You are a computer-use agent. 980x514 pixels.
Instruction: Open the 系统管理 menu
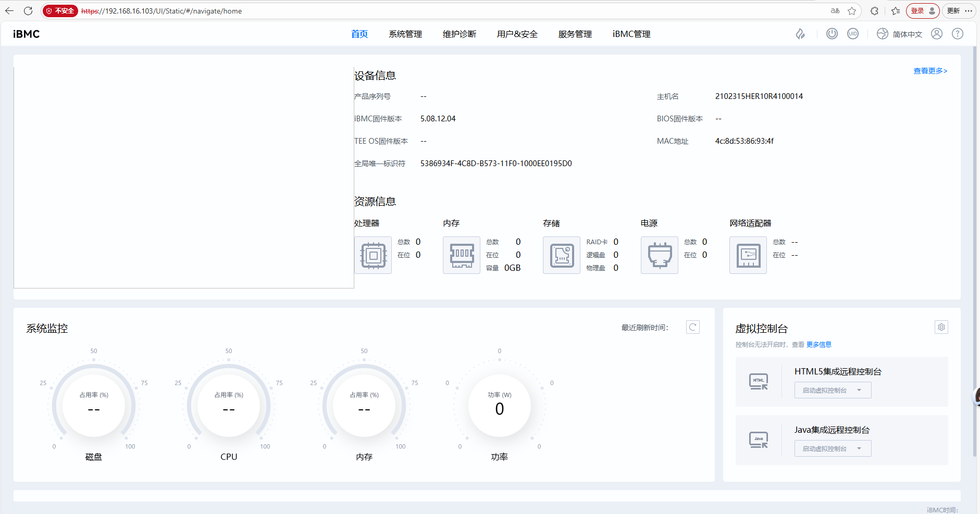point(405,34)
